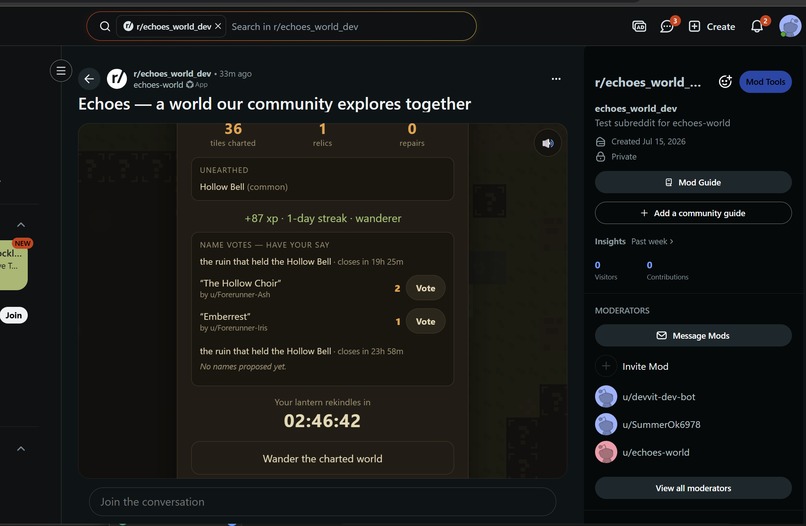Remove the r/echoes_world_dev search filter chip
806x526 pixels.
[x=218, y=26]
